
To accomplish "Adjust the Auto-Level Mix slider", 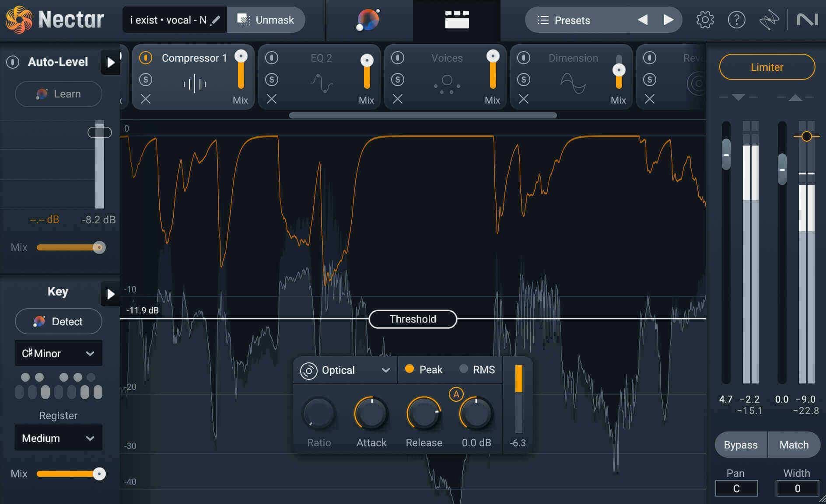I will [71, 247].
